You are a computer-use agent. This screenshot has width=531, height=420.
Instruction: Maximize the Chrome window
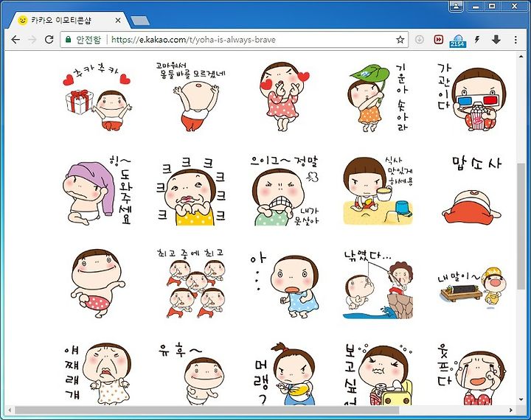click(492, 6)
